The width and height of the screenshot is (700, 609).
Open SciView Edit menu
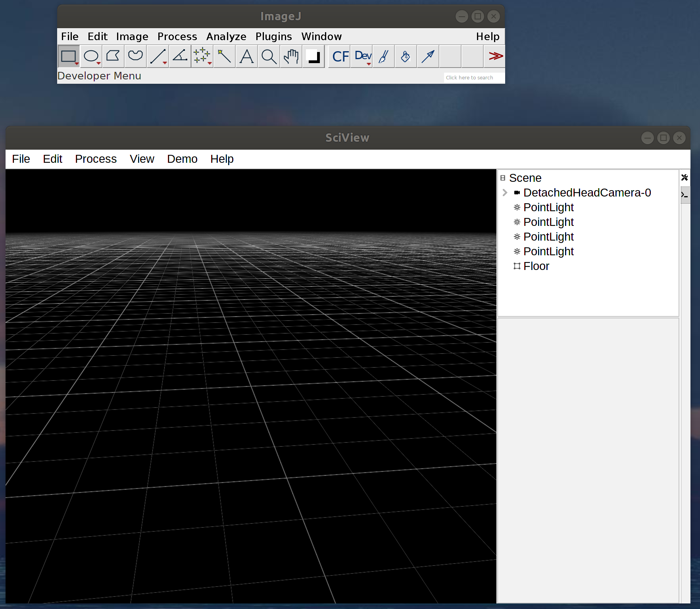coord(53,159)
